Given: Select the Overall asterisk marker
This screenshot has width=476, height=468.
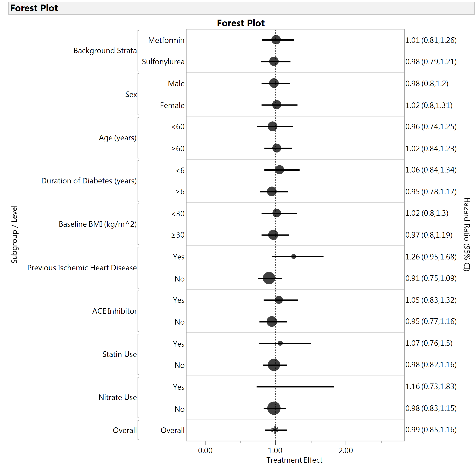Looking at the screenshot, I should click(275, 430).
